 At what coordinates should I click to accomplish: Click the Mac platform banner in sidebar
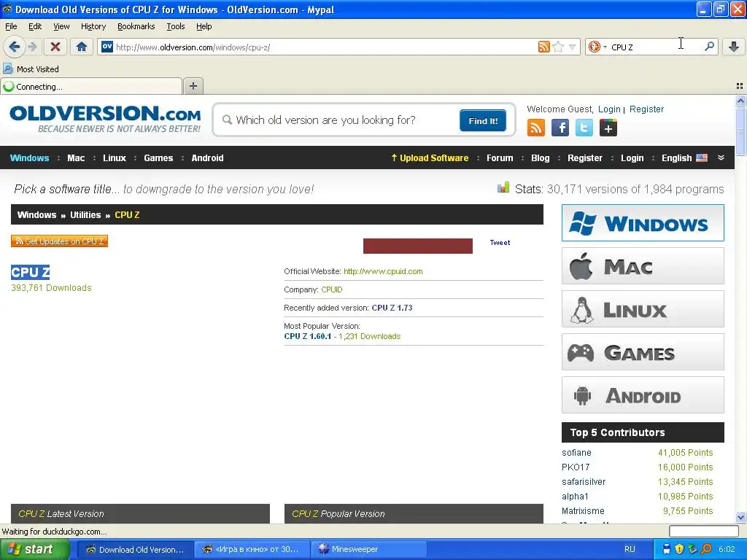coord(643,265)
